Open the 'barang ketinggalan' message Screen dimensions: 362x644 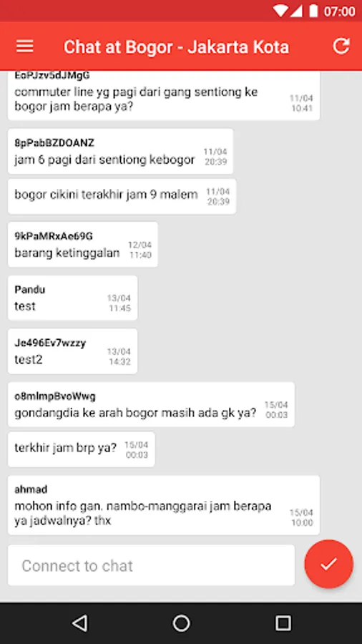pos(82,245)
